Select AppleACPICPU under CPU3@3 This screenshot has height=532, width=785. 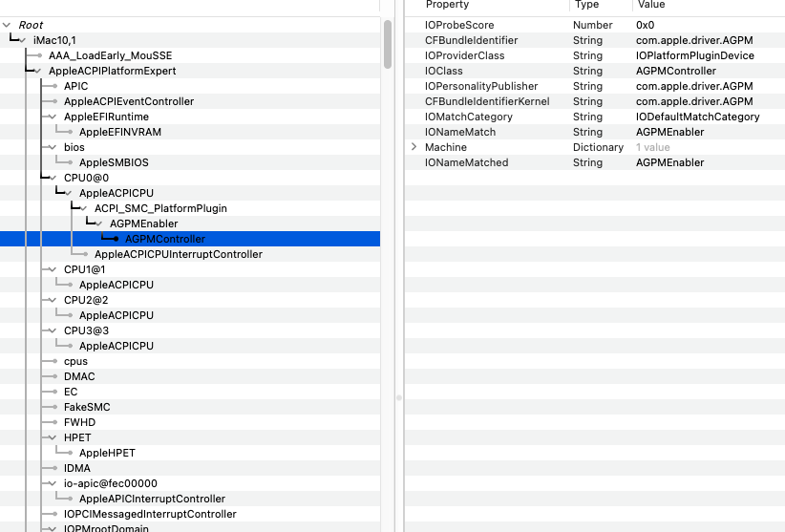click(117, 346)
